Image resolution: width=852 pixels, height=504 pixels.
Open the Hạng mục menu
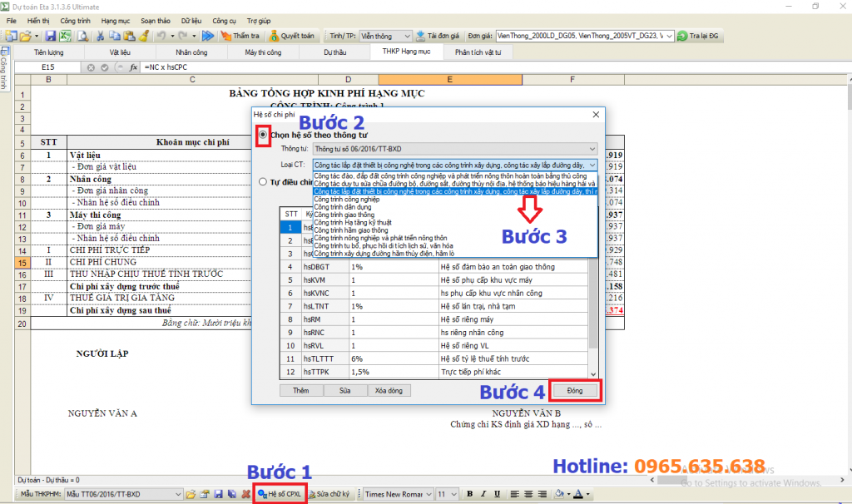pos(115,18)
